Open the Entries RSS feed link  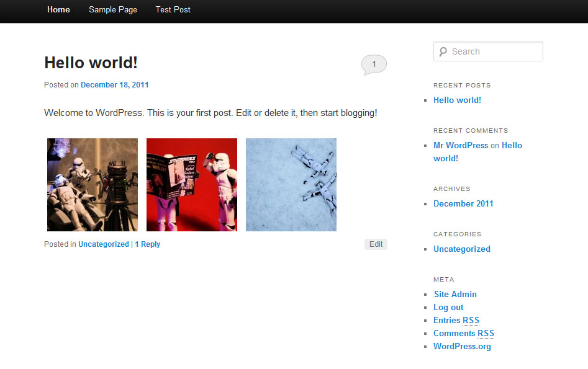[456, 320]
